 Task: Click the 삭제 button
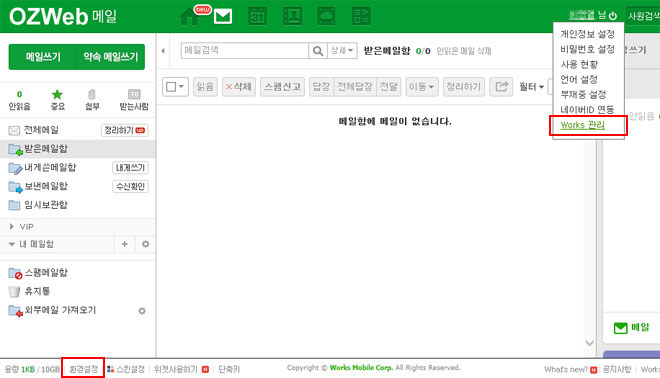[x=239, y=87]
